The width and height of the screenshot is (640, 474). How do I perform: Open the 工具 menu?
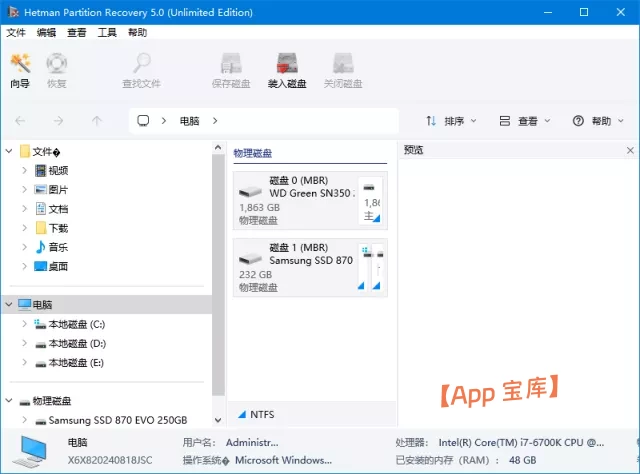(x=107, y=33)
